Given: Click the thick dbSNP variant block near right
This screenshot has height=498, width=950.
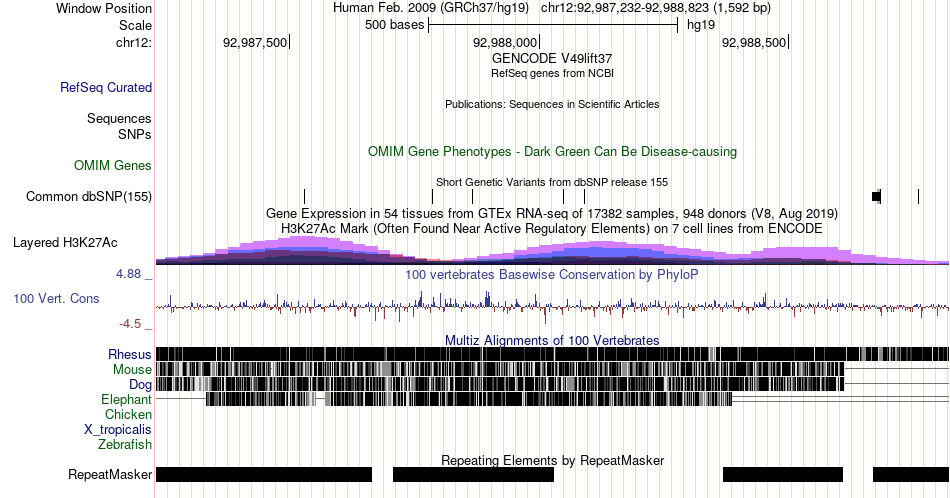Looking at the screenshot, I should [877, 196].
